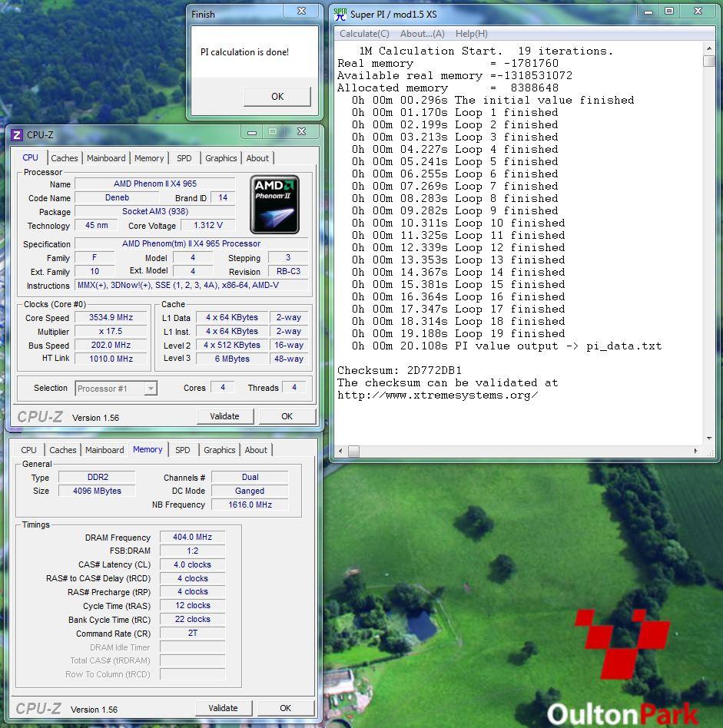Viewport: 723px width, 728px height.
Task: Click the Package value Socket AM3 (938)
Action: [154, 211]
